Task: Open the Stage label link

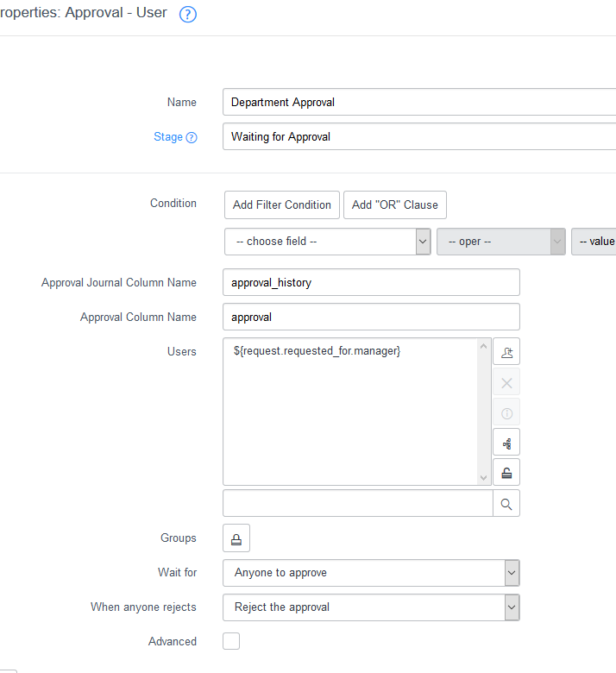Action: coord(168,137)
